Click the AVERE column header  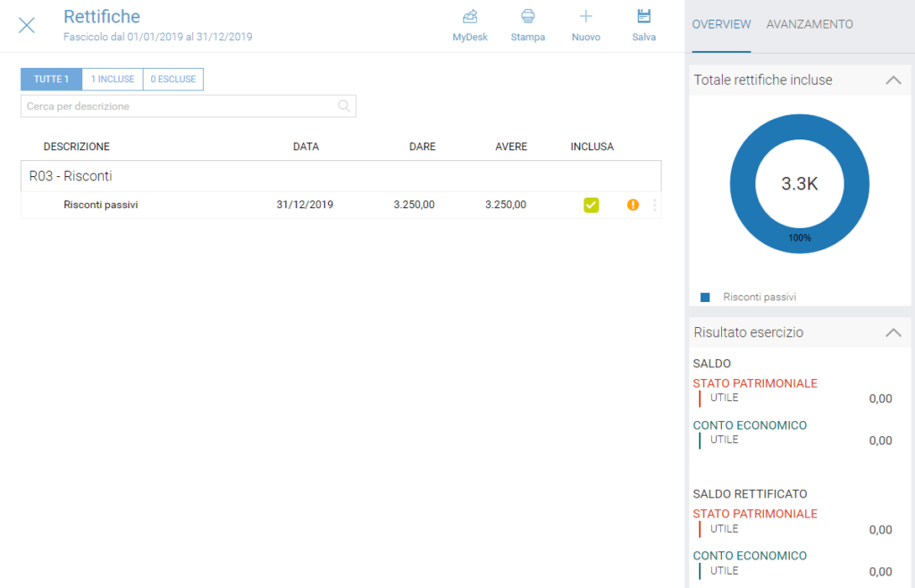point(511,147)
